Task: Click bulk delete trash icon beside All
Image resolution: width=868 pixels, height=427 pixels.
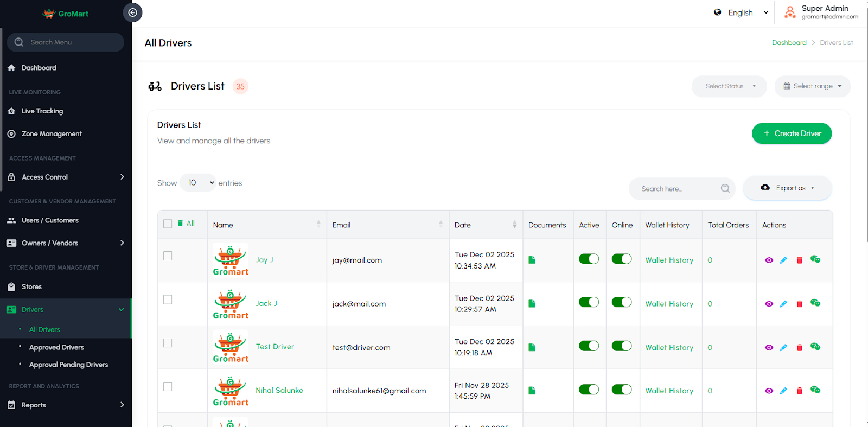Action: pyautogui.click(x=181, y=224)
